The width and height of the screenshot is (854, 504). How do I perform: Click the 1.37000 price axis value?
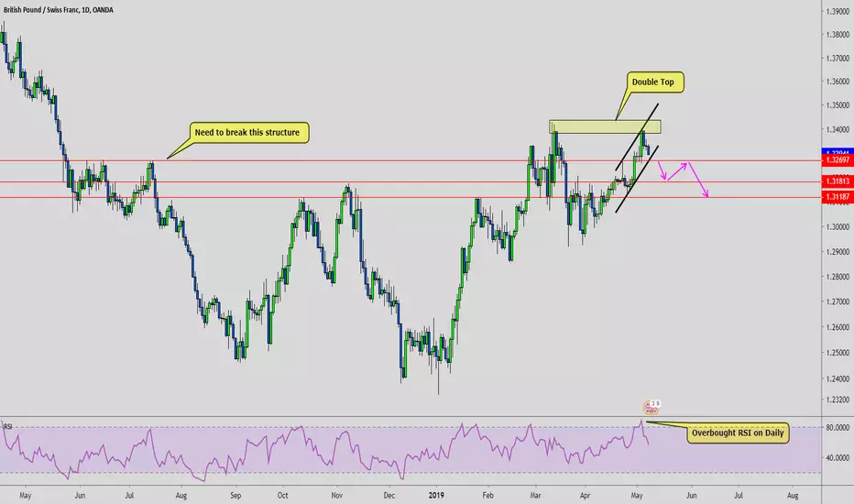(838, 58)
